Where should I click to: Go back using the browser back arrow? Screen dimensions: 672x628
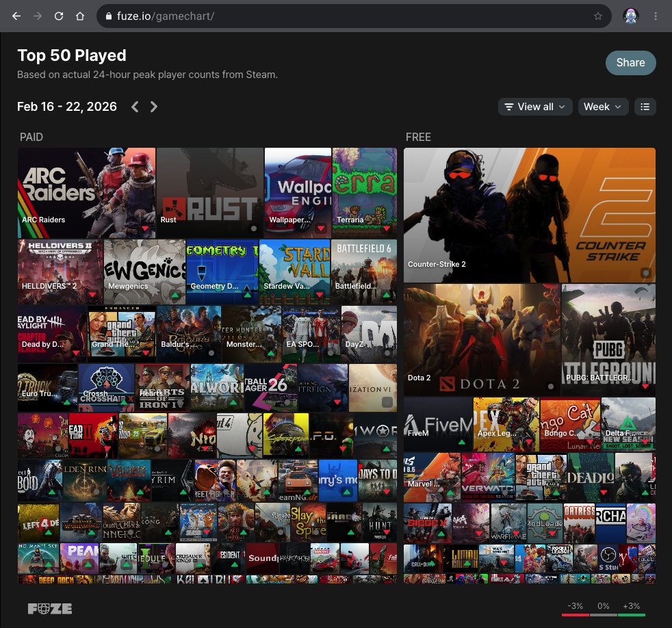pos(16,16)
